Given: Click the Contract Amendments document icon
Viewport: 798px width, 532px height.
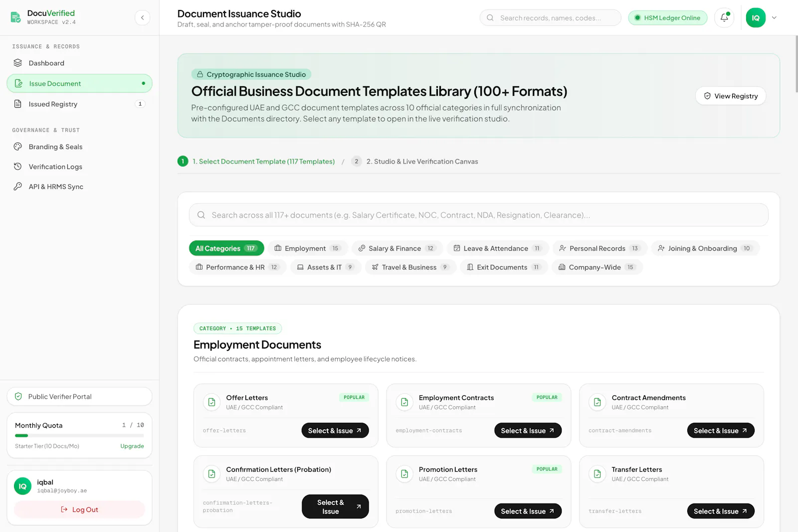Looking at the screenshot, I should (597, 402).
